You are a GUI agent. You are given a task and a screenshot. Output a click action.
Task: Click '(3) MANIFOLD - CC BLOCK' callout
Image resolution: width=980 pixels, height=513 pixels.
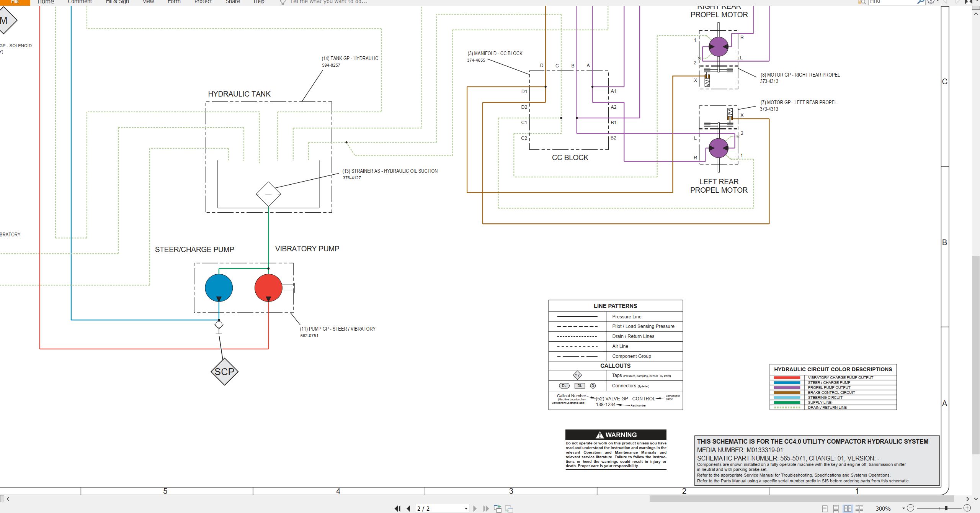pos(495,53)
